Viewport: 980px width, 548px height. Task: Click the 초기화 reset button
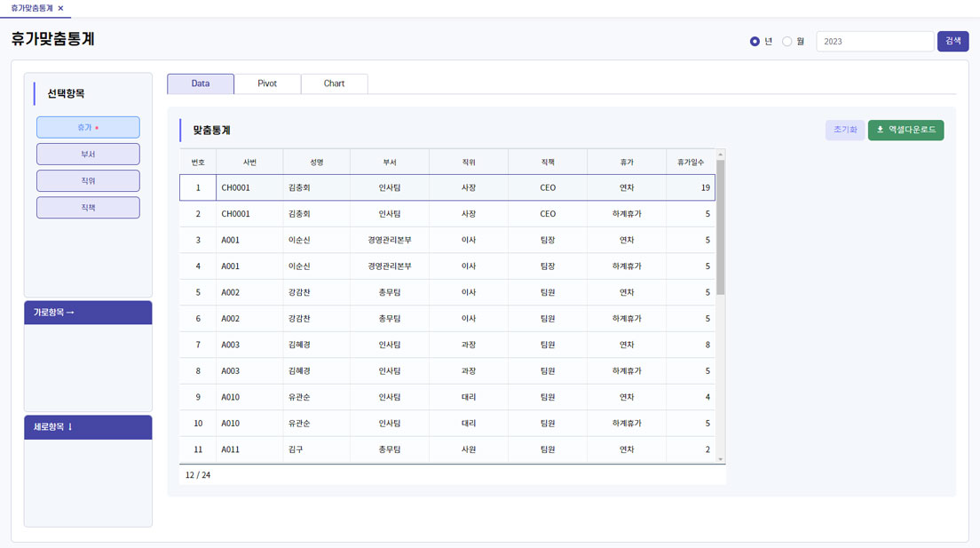click(845, 131)
